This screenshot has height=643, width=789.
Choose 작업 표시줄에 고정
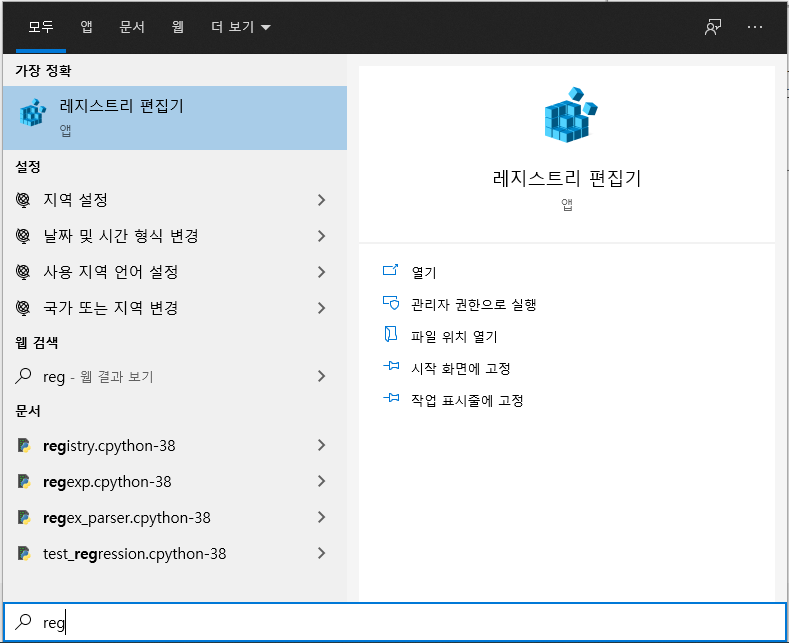click(x=467, y=400)
